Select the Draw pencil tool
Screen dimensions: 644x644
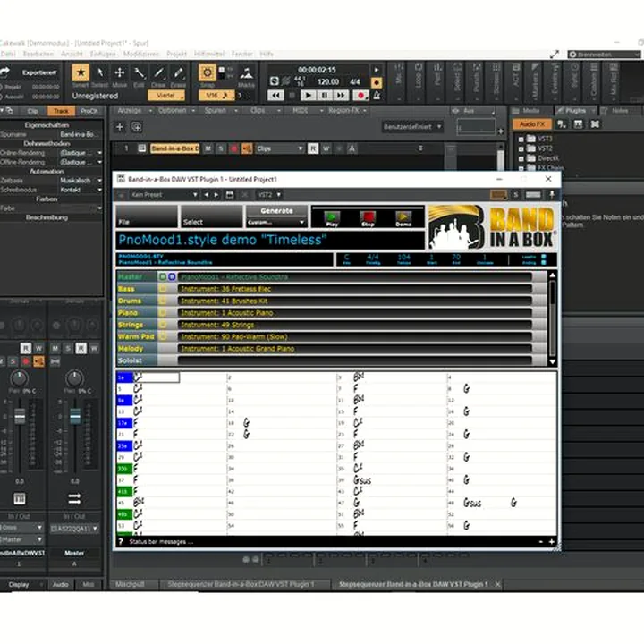[158, 73]
